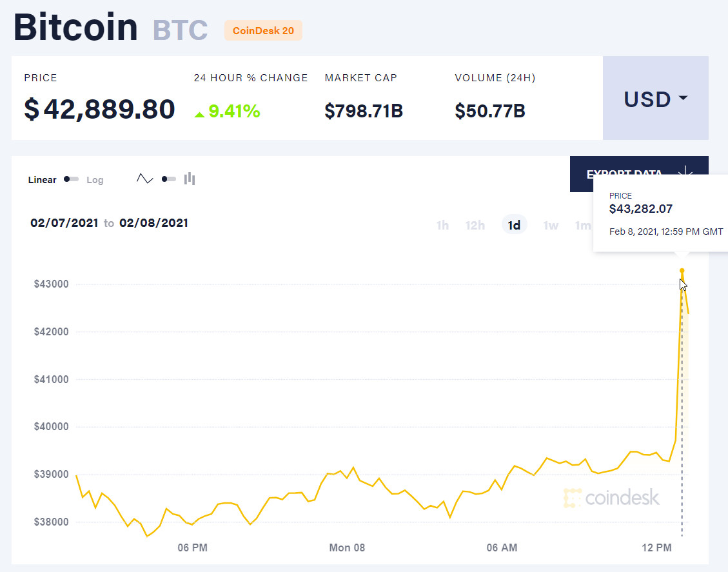The image size is (728, 572).
Task: Click the download arrow on Export Data
Action: (x=685, y=173)
